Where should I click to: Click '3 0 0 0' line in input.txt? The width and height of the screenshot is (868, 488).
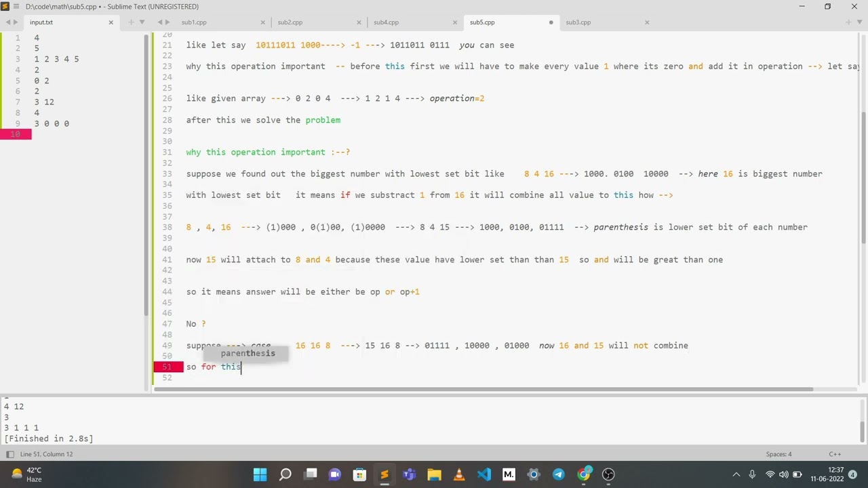tap(52, 123)
